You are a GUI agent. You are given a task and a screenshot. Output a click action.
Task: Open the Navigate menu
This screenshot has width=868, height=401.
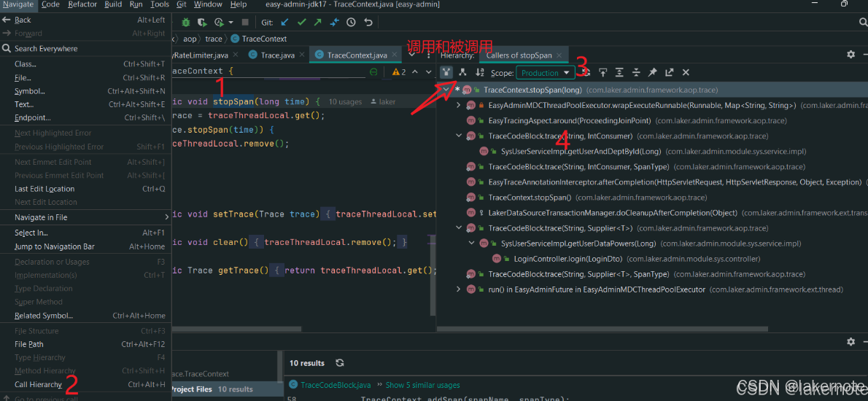tap(18, 4)
